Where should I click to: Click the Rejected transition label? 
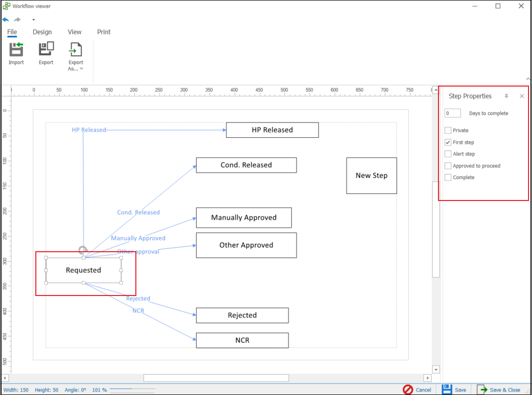coord(138,298)
